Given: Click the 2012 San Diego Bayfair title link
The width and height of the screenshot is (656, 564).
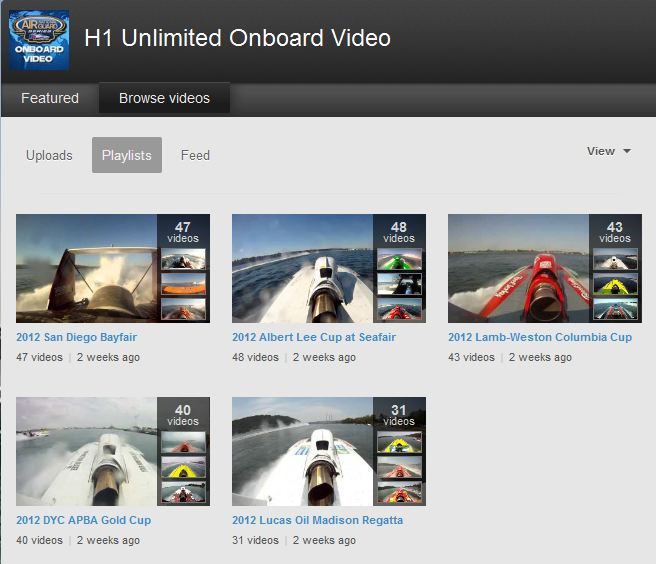Looking at the screenshot, I should click(77, 337).
